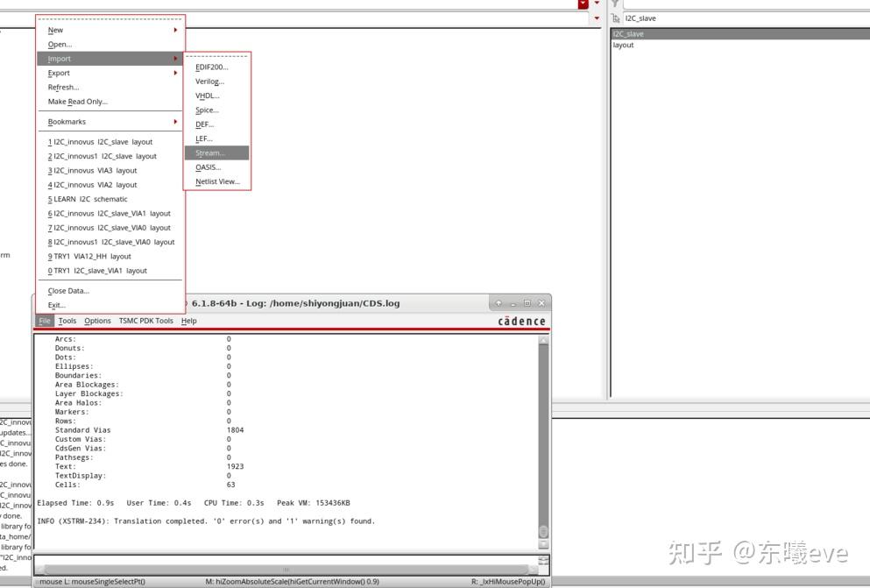Click the roll-up shade icon on the log window titlebar
Viewport: 870px width, 588px height.
499,302
